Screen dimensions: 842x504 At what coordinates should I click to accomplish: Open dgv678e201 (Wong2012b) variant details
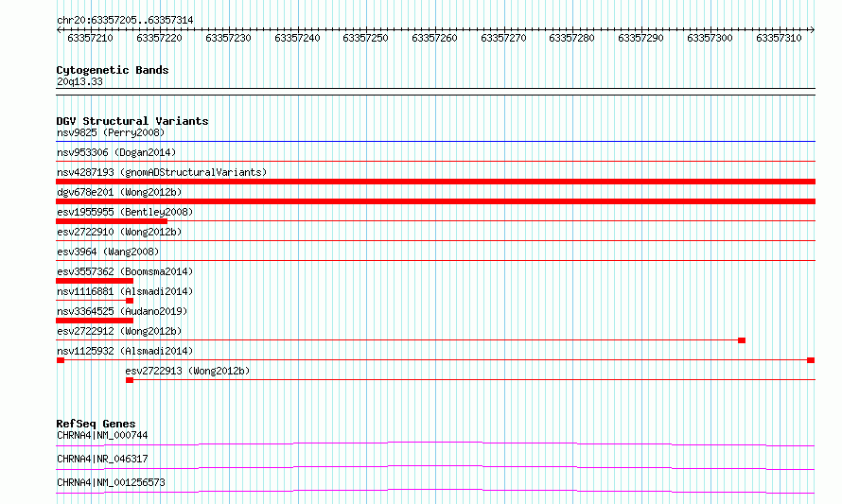point(119,192)
